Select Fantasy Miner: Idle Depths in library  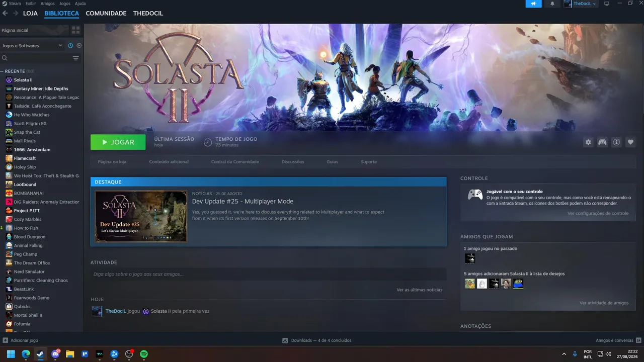[41, 88]
